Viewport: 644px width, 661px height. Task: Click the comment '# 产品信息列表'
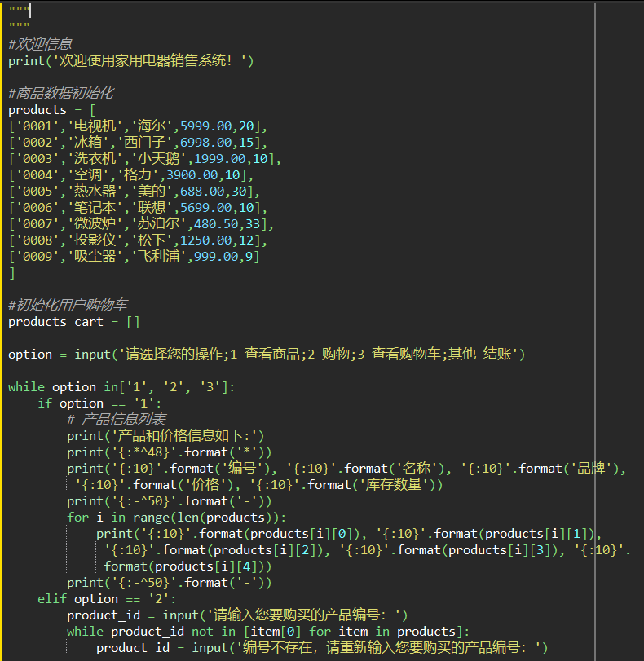point(117,420)
